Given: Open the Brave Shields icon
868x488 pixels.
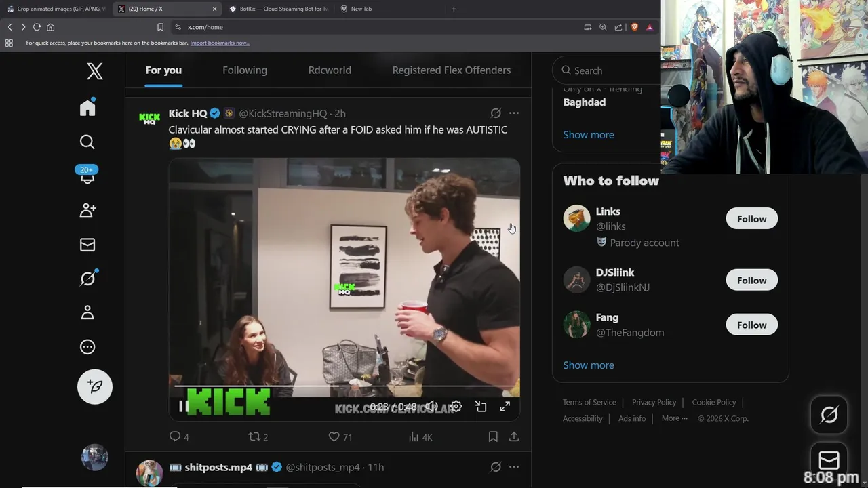Looking at the screenshot, I should pos(635,27).
